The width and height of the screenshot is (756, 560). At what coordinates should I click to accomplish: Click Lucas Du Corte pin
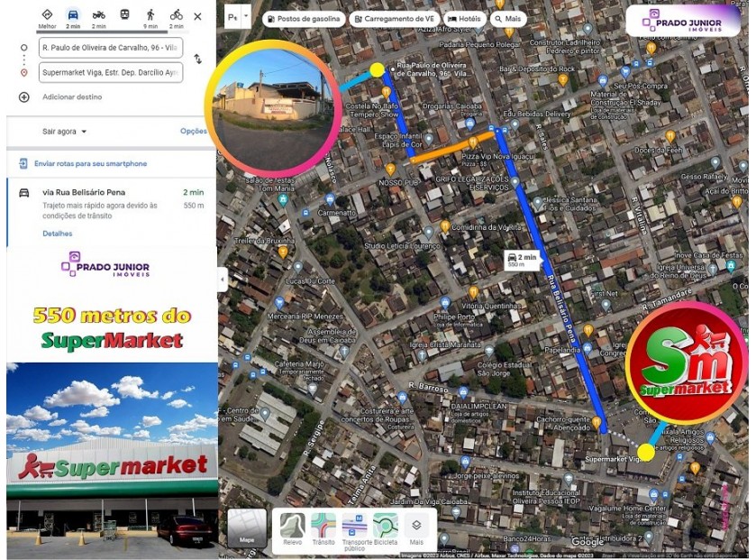pyautogui.click(x=298, y=268)
